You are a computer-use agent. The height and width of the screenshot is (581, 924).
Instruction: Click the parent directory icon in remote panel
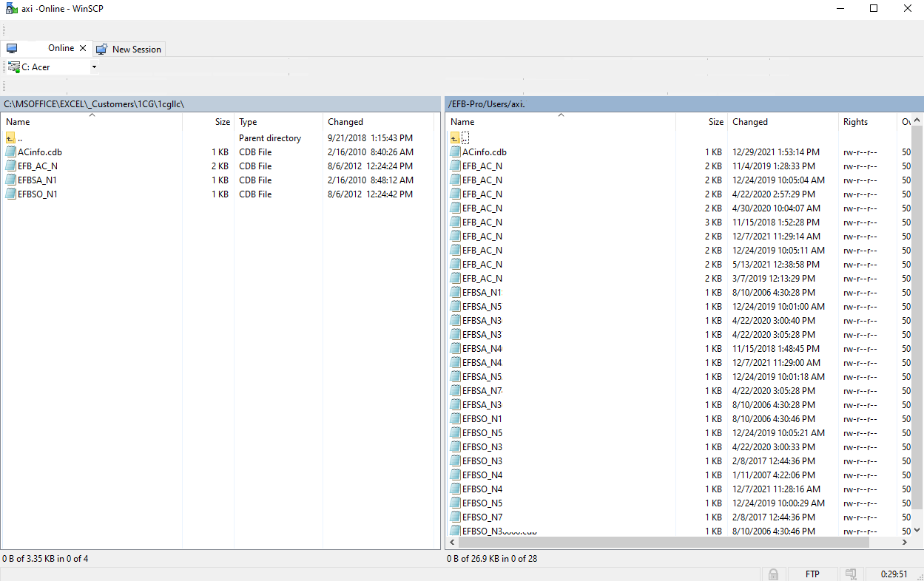tap(455, 138)
